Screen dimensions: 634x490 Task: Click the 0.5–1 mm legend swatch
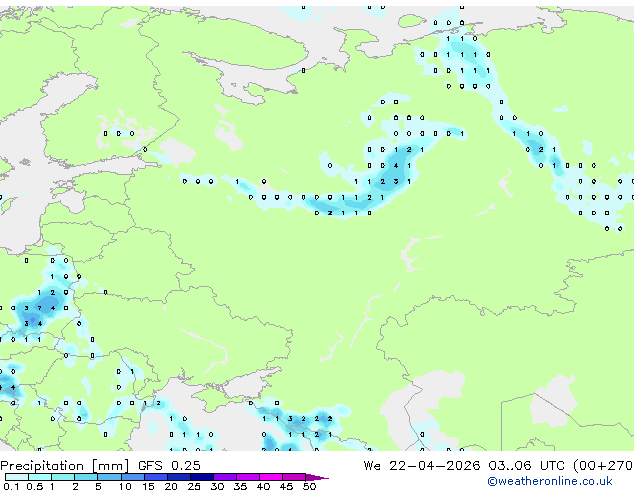tap(40, 477)
